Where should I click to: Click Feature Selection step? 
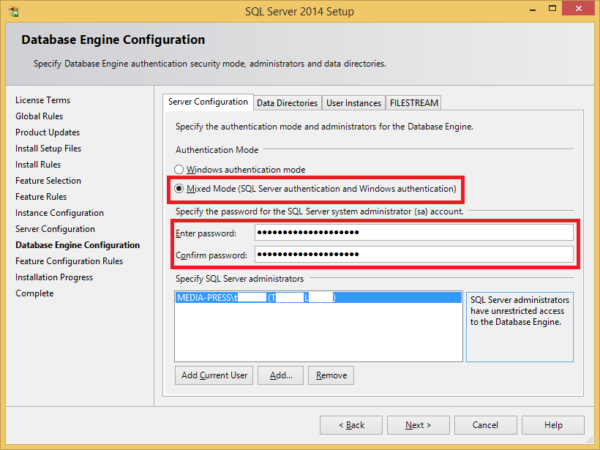[48, 181]
